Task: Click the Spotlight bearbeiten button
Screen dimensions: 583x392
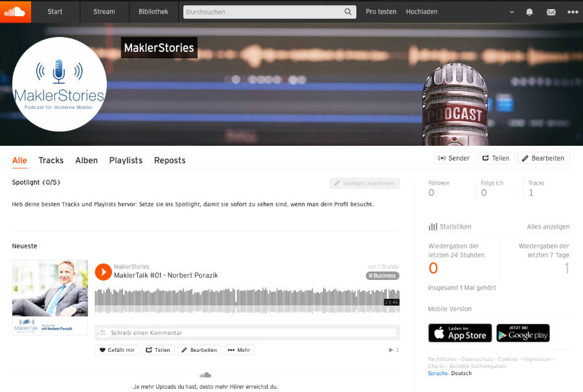Action: click(x=364, y=183)
